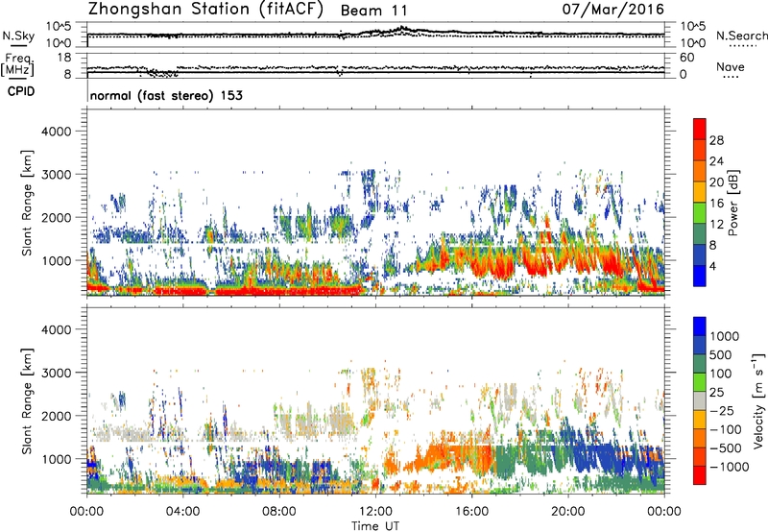Click the 16 label on power colorbar
The image size is (768, 532).
pos(716,204)
